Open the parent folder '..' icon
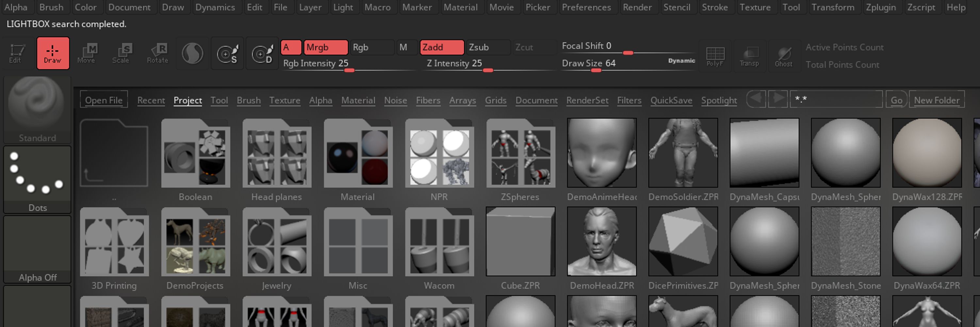980x327 pixels. (x=114, y=153)
